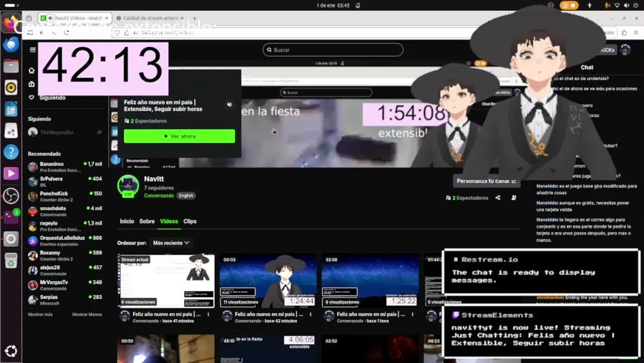Open Firefox application hamburger menu
The height and width of the screenshot is (363, 644).
coord(636,32)
